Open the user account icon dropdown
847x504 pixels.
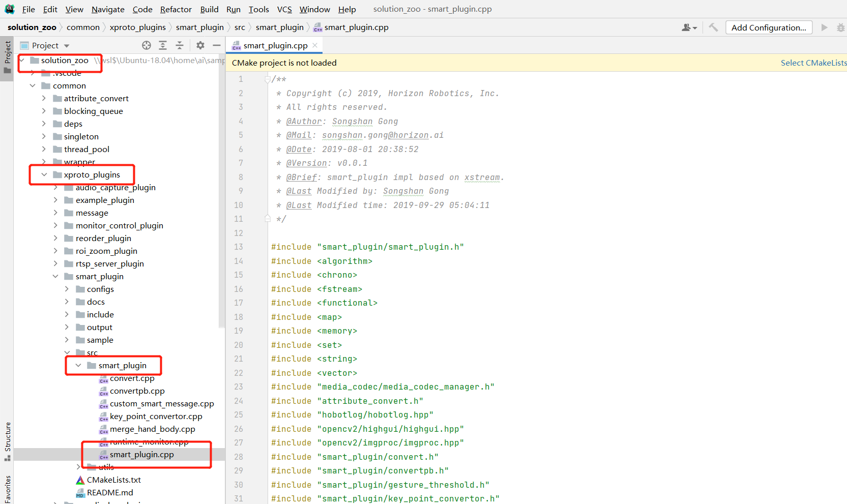point(689,27)
